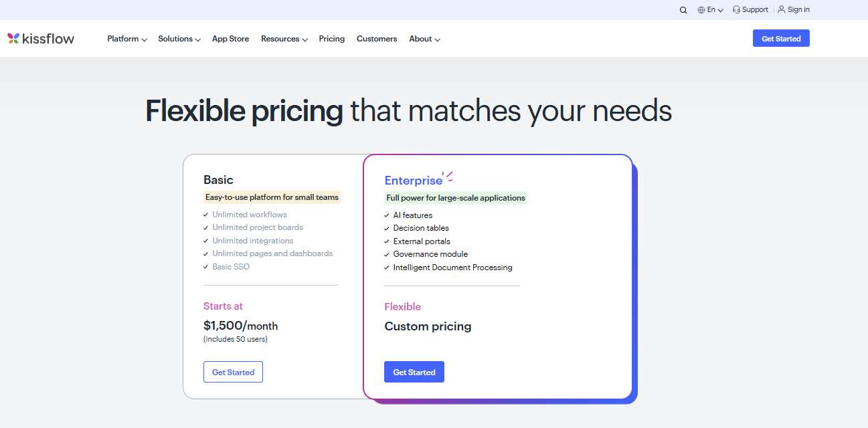The height and width of the screenshot is (428, 868).
Task: Expand the Platform dropdown menu
Action: 127,39
